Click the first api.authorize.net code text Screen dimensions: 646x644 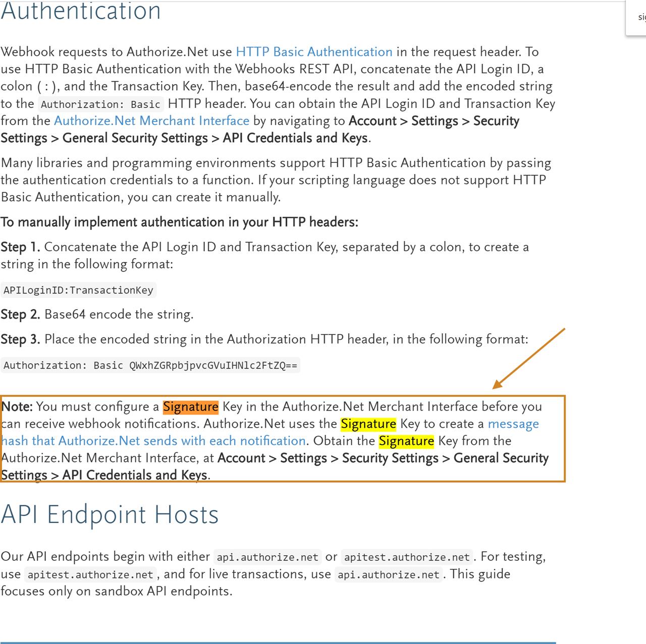coord(267,557)
